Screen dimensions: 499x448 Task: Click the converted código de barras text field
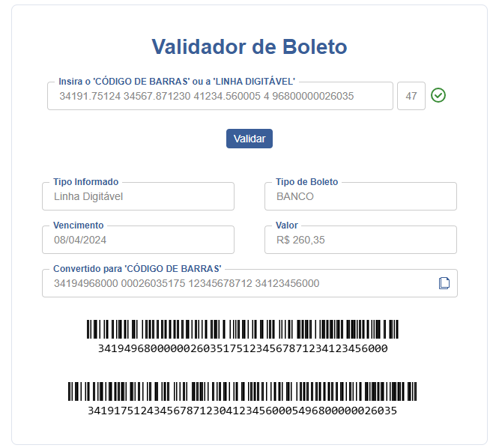coord(240,284)
